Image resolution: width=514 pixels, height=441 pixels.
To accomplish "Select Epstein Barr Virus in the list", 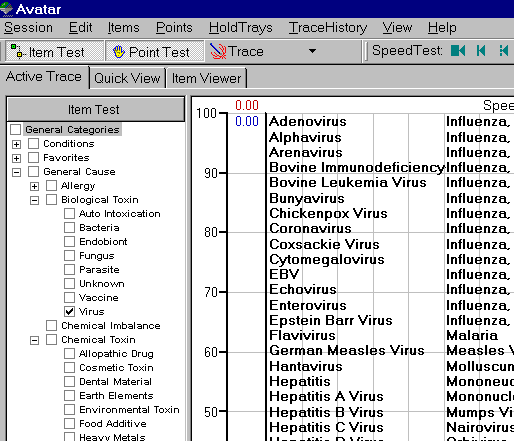I will (x=331, y=320).
